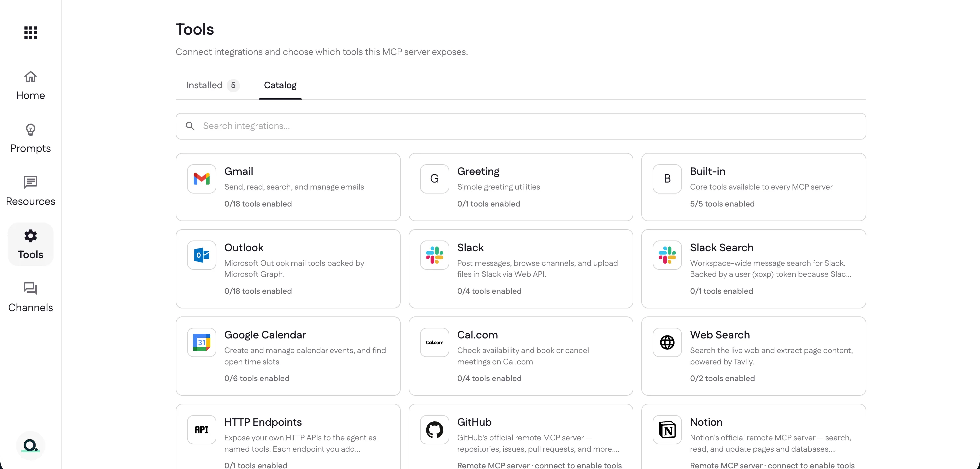Select Tools gear in sidebar

(30, 244)
